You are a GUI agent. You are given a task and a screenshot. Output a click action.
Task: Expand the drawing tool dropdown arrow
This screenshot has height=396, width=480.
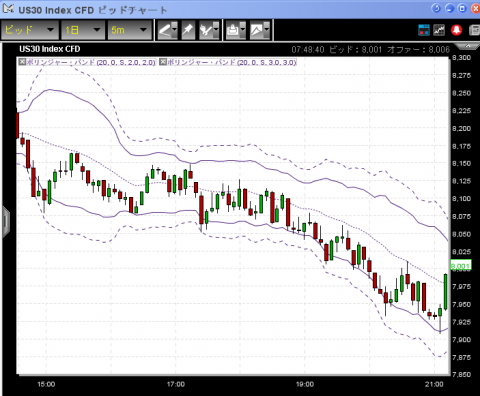point(175,30)
